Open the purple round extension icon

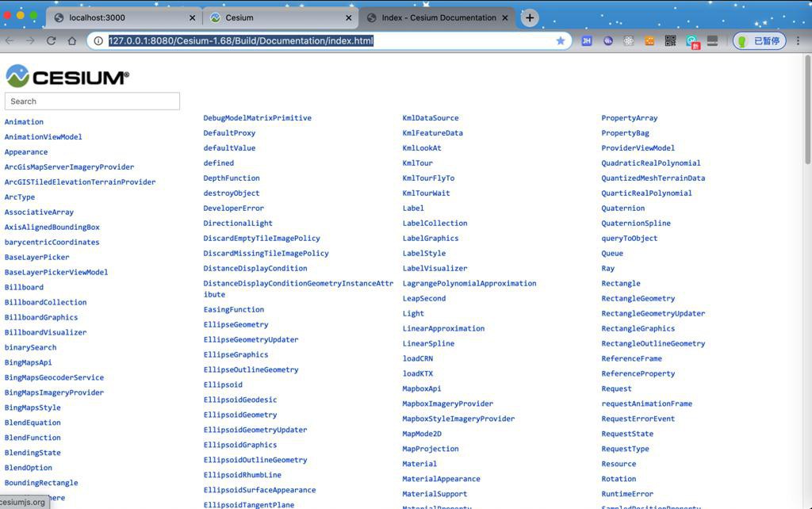[x=608, y=41]
